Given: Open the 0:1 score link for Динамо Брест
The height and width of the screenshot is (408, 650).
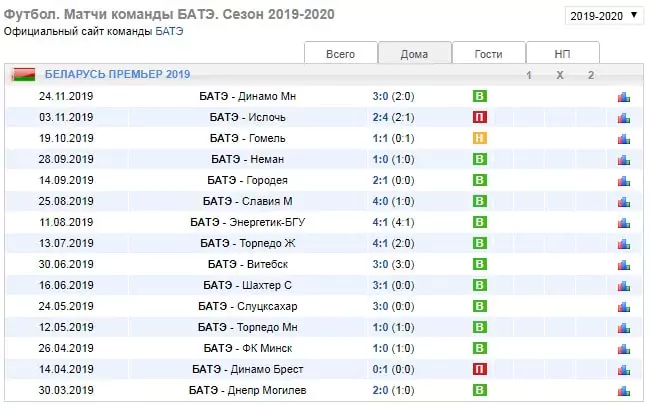Looking at the screenshot, I should [380, 369].
